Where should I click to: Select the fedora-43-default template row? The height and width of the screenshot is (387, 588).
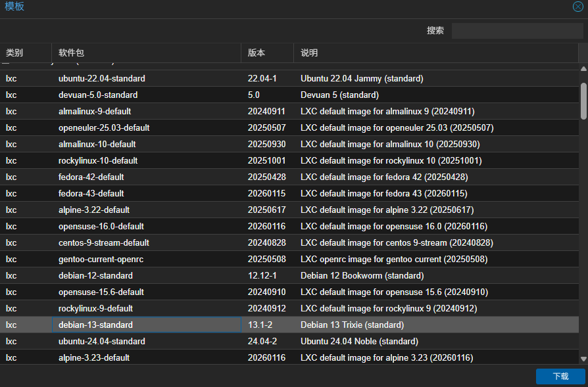(91, 193)
